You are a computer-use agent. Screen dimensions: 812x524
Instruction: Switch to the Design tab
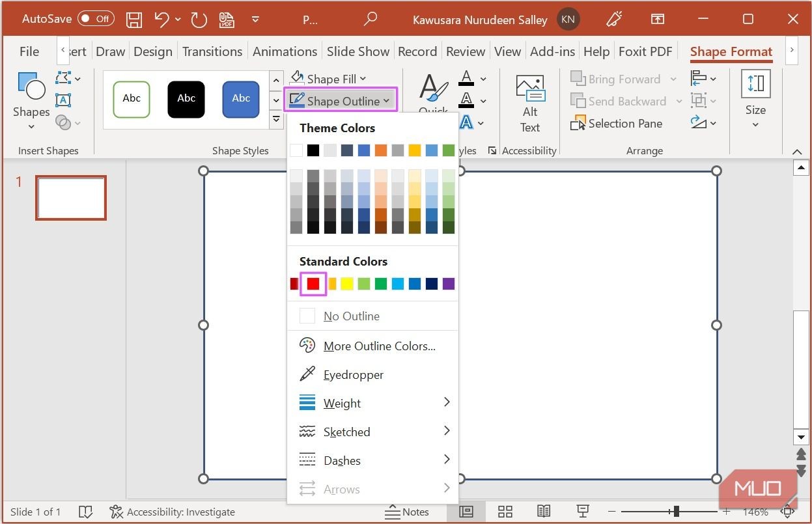coord(153,51)
